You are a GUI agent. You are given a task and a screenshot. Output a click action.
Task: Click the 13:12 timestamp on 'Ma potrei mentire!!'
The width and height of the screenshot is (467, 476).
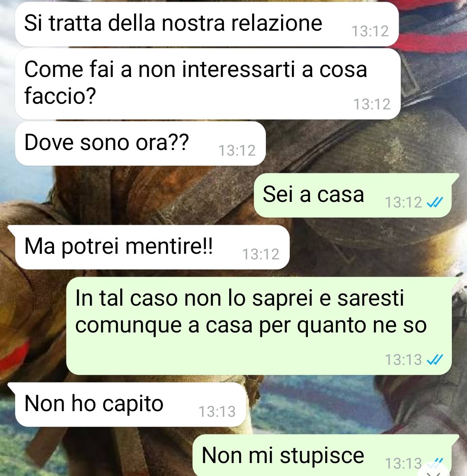point(260,254)
